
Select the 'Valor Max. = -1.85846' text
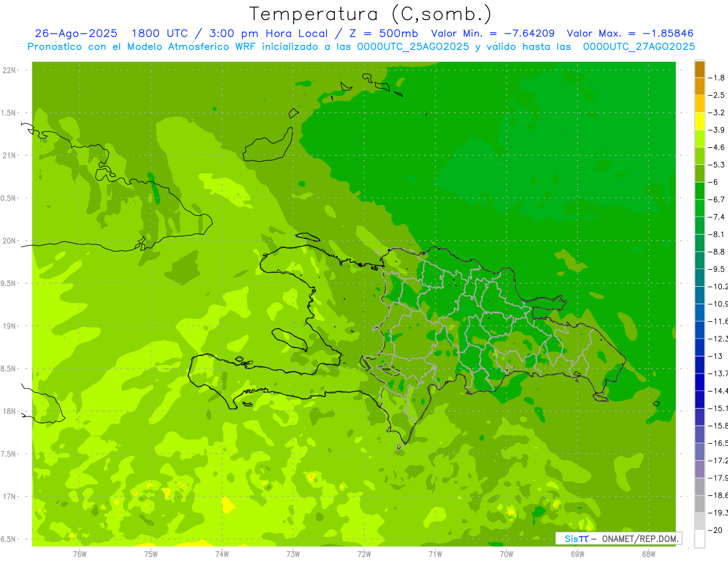point(630,33)
